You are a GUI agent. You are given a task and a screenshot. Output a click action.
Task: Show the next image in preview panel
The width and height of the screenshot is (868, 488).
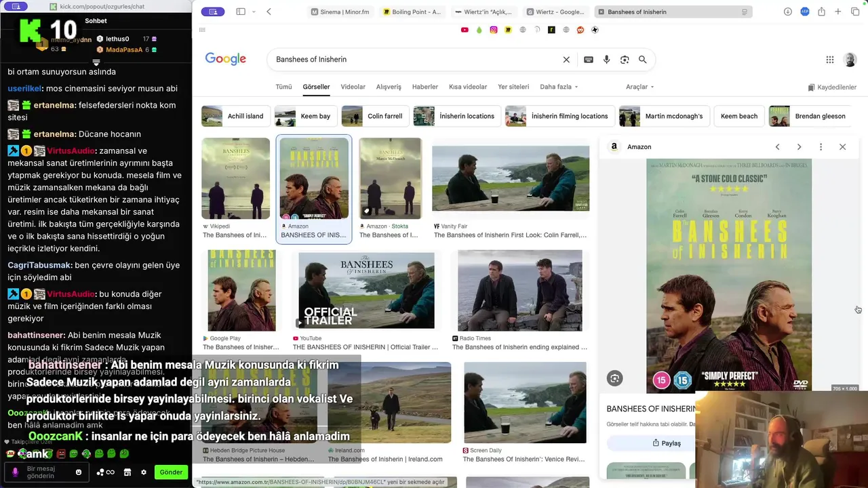799,147
